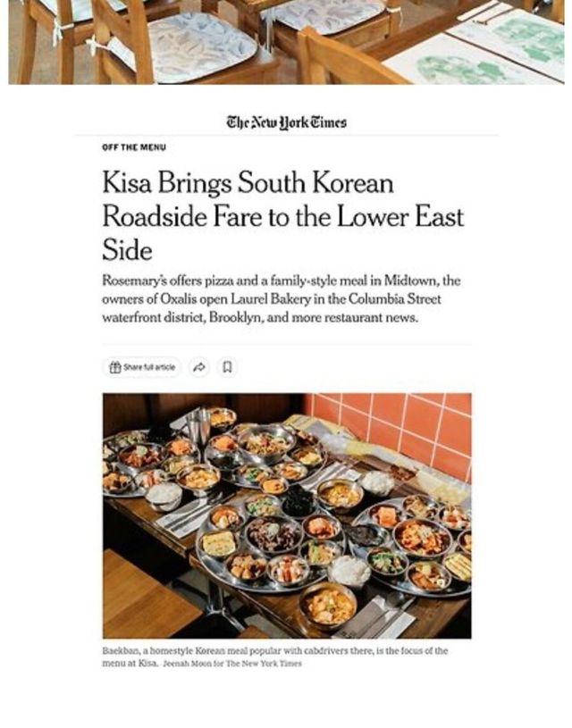Image resolution: width=572 pixels, height=728 pixels.
Task: Open the OFF THE MENU section link
Action: pyautogui.click(x=134, y=147)
